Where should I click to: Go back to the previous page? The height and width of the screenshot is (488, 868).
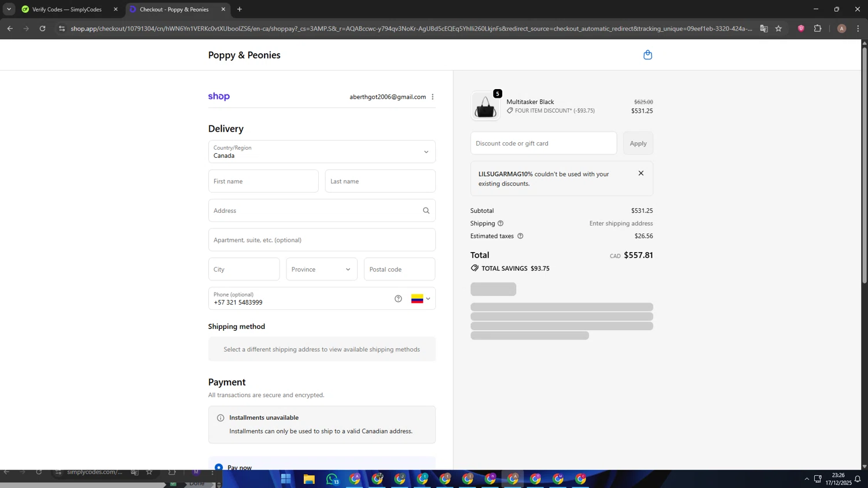10,28
